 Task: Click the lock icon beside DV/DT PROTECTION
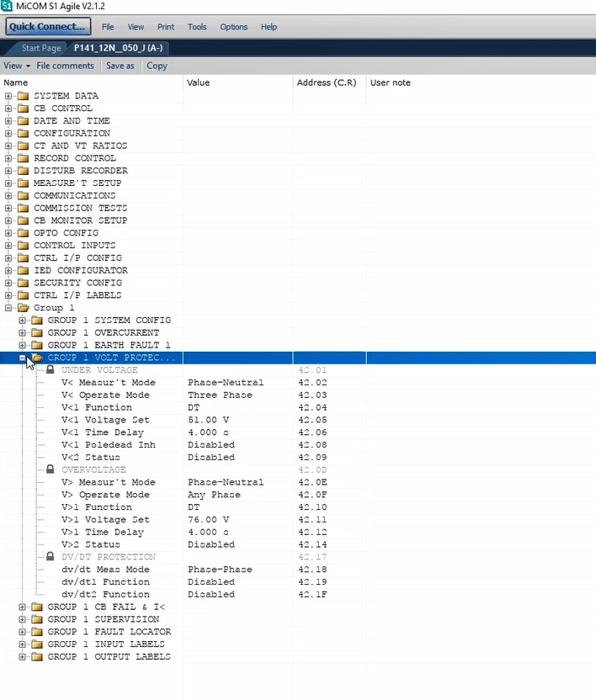pyautogui.click(x=51, y=557)
